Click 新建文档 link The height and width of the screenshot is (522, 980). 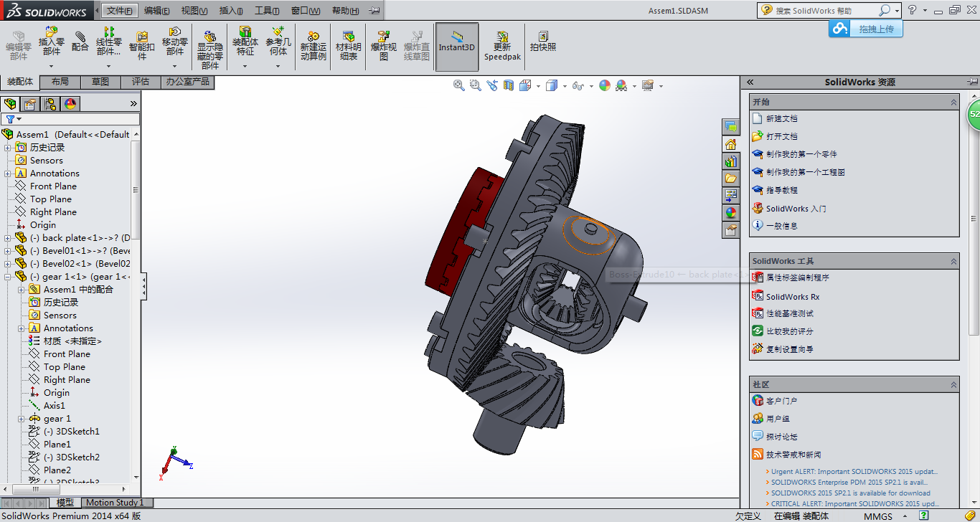tap(781, 118)
